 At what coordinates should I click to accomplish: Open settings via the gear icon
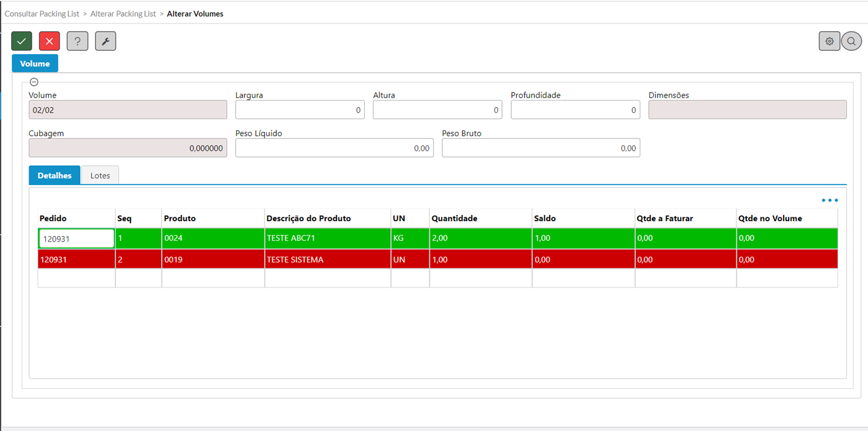coord(829,41)
